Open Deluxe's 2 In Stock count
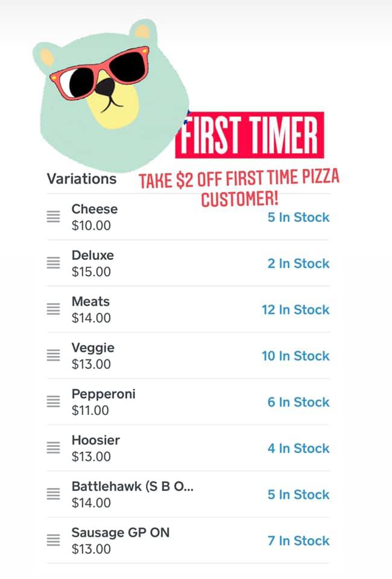This screenshot has width=392, height=579. tap(299, 264)
